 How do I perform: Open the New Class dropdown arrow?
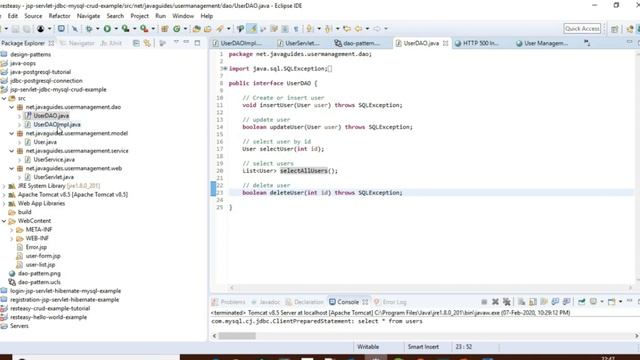point(185,29)
